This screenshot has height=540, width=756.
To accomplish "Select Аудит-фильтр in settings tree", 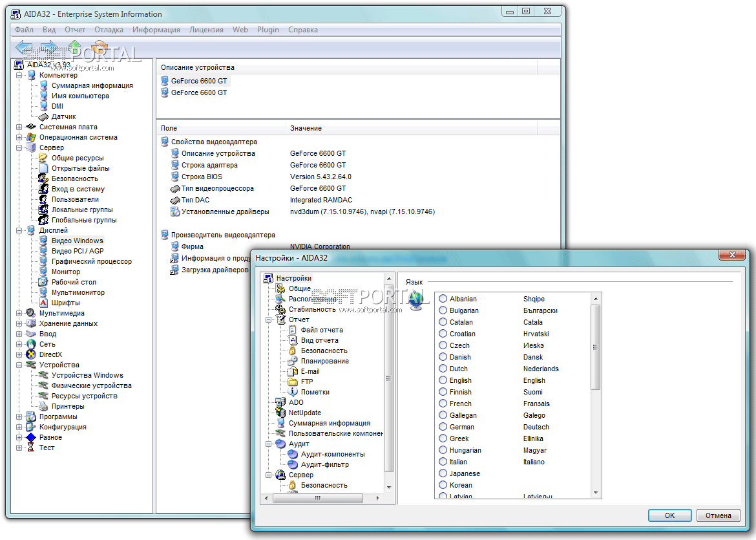I will tap(325, 465).
